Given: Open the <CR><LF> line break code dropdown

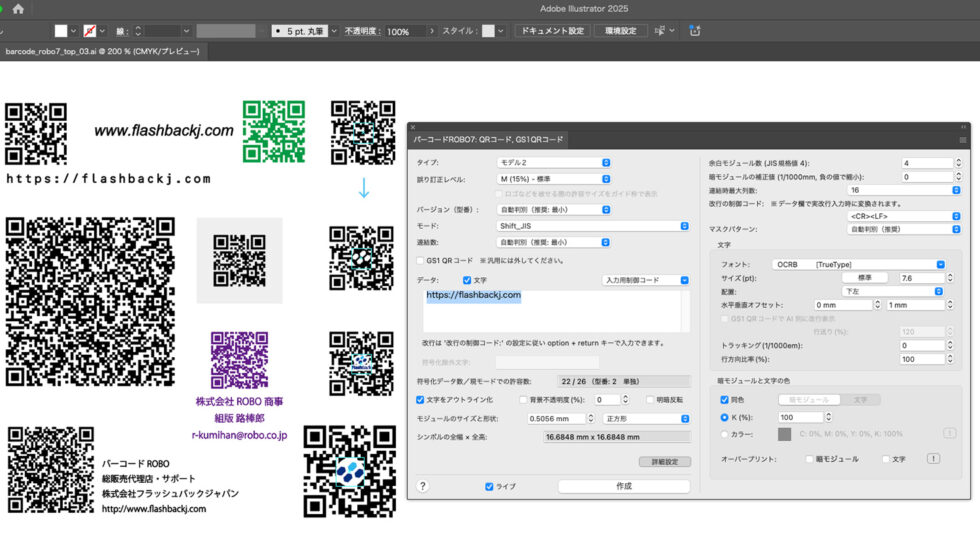Looking at the screenshot, I should pyautogui.click(x=904, y=216).
